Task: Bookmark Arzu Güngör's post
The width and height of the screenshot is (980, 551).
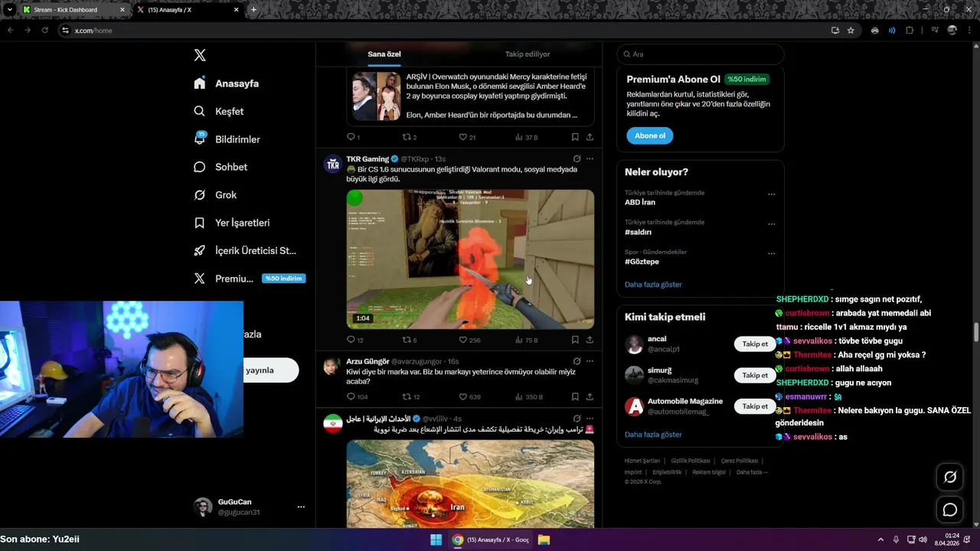Action: pyautogui.click(x=575, y=396)
